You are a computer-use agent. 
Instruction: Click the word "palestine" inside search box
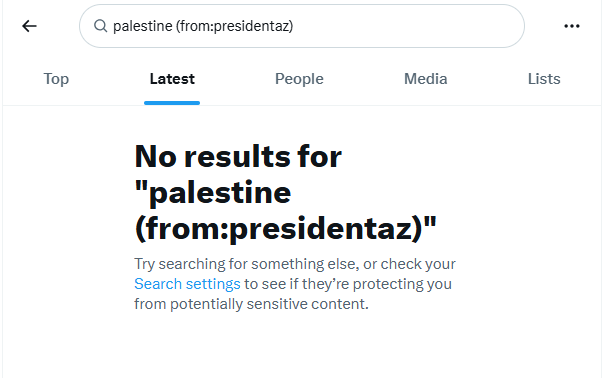tap(143, 26)
